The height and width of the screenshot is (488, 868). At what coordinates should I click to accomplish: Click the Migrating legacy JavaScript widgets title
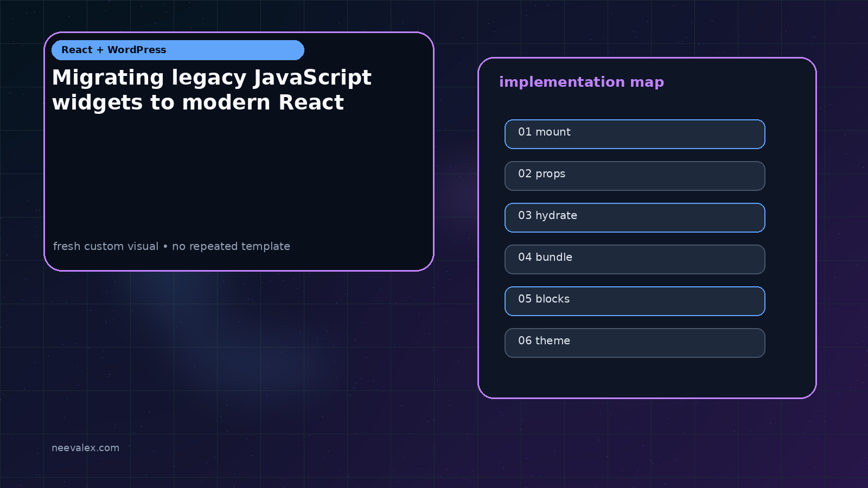tap(212, 89)
